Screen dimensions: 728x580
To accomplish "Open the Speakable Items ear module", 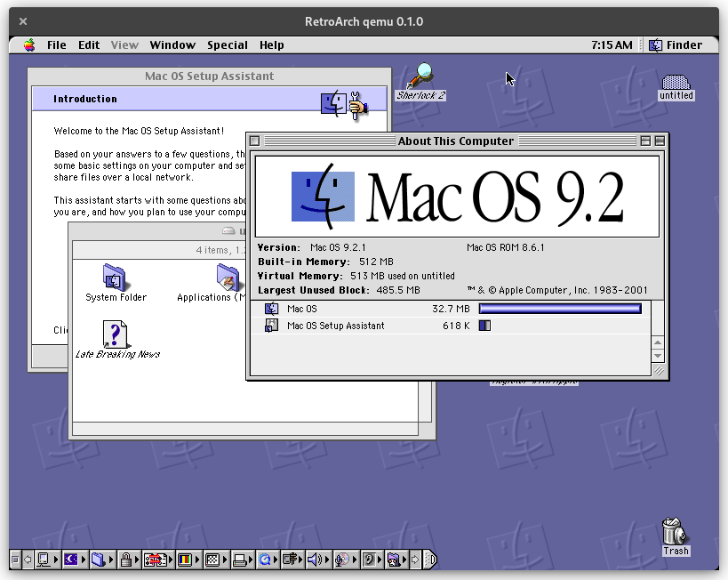I will click(372, 560).
